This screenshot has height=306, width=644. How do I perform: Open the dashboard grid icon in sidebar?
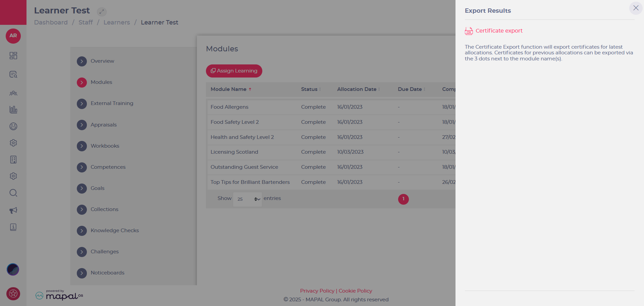click(x=13, y=56)
